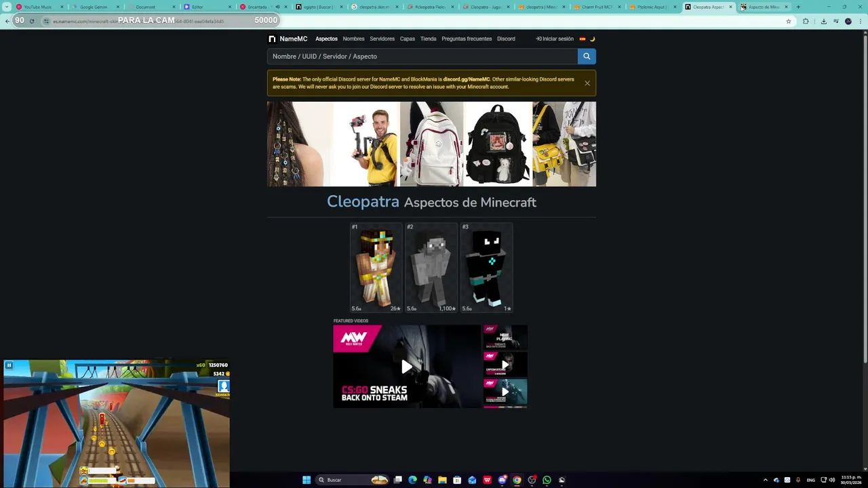Image resolution: width=868 pixels, height=488 pixels.
Task: Click the blue search magnifier button
Action: click(587, 56)
